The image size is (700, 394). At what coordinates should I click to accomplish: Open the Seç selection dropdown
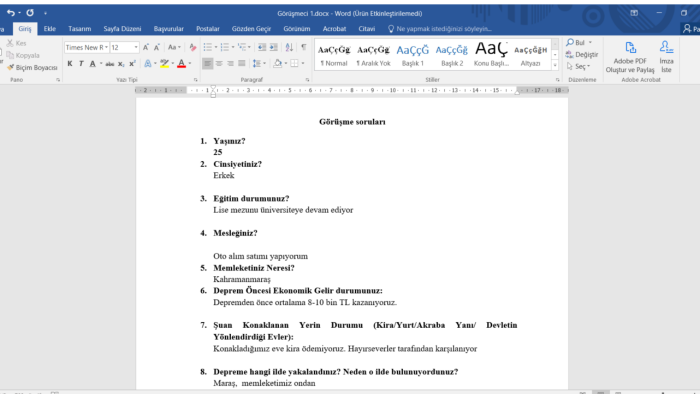578,66
